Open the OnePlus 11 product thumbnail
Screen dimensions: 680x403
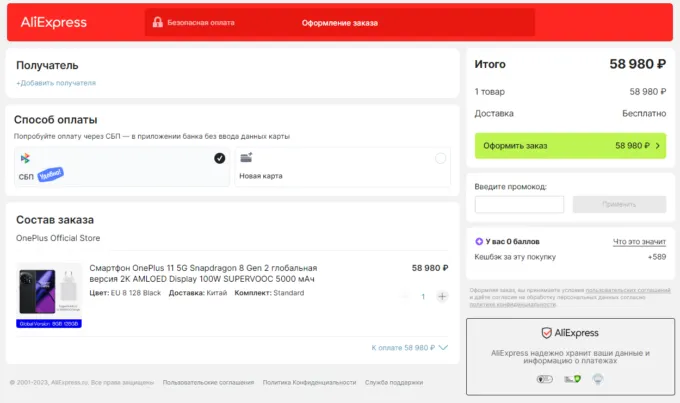pyautogui.click(x=49, y=291)
